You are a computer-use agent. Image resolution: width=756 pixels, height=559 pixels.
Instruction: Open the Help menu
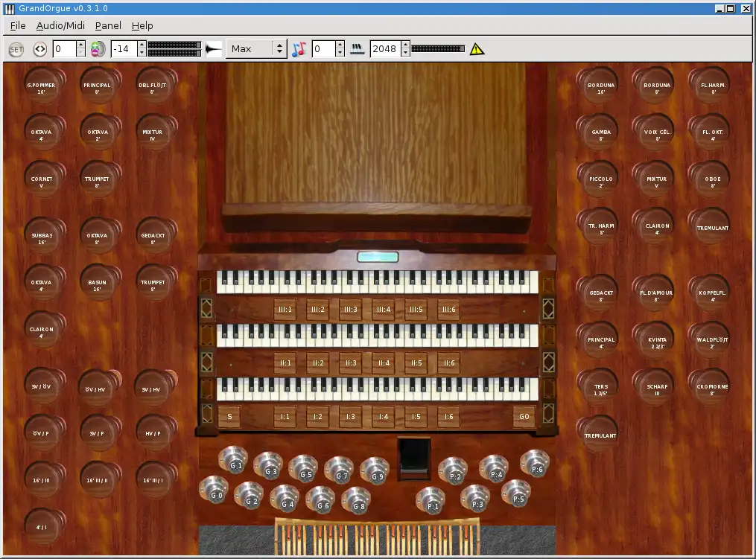point(142,26)
